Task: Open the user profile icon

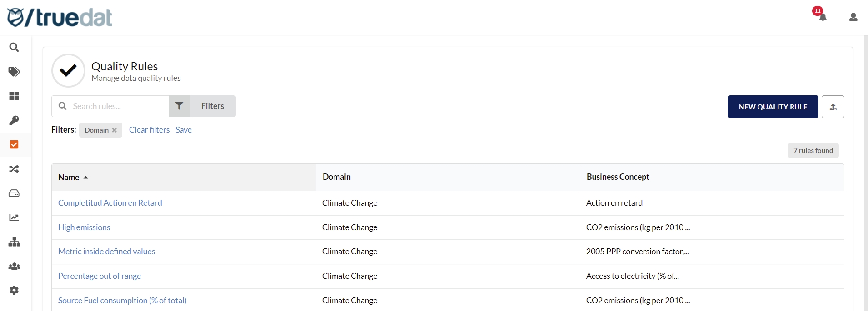Action: click(x=853, y=17)
